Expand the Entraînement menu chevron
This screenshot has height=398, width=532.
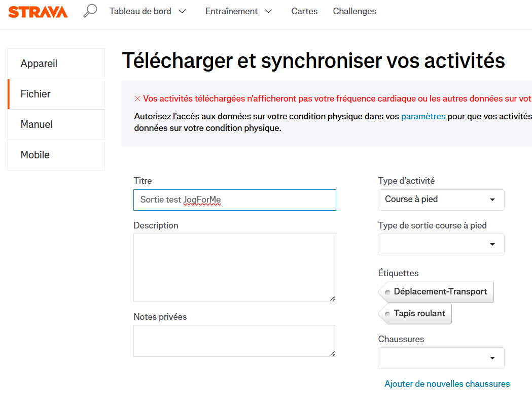coord(268,12)
